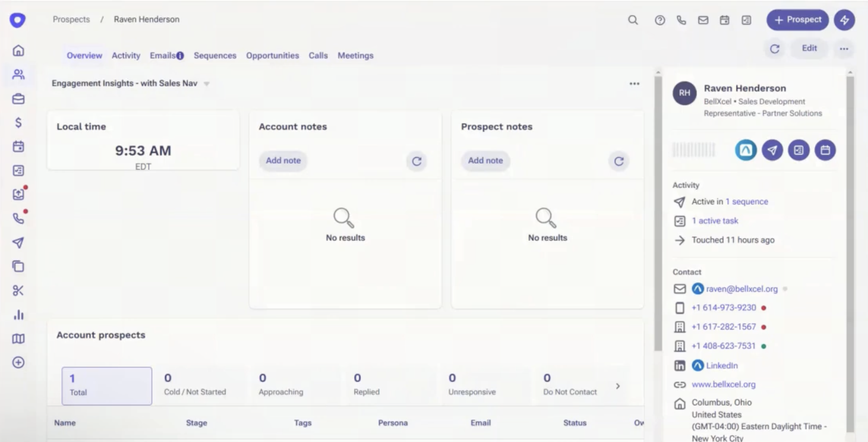This screenshot has width=868, height=442.
Task: Click the search magnifier in top bar
Action: [633, 20]
